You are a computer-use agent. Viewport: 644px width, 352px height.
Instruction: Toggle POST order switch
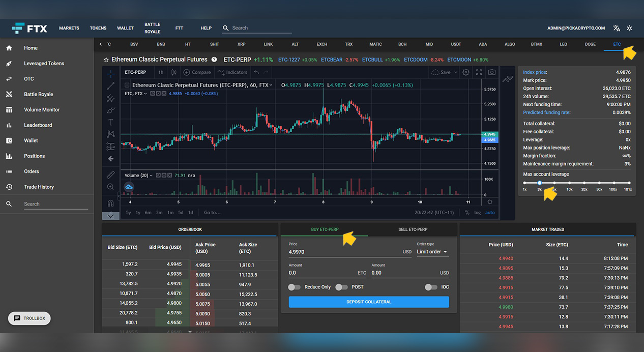coord(341,287)
